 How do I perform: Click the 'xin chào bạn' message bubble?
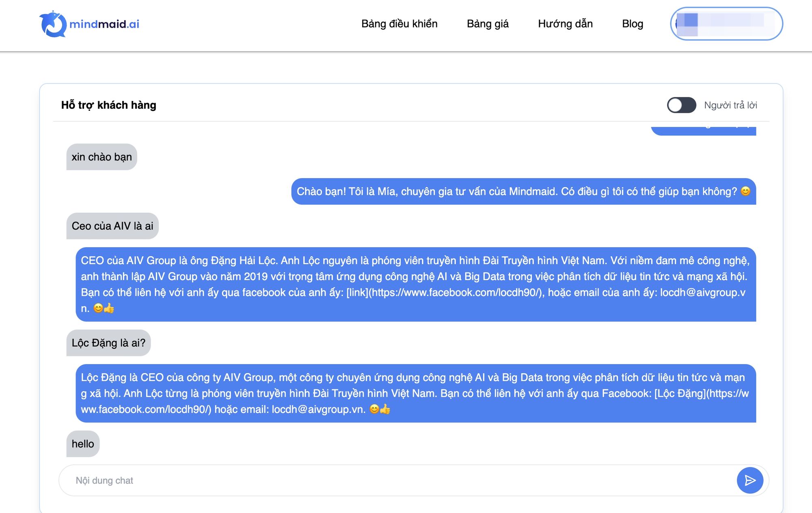click(102, 157)
